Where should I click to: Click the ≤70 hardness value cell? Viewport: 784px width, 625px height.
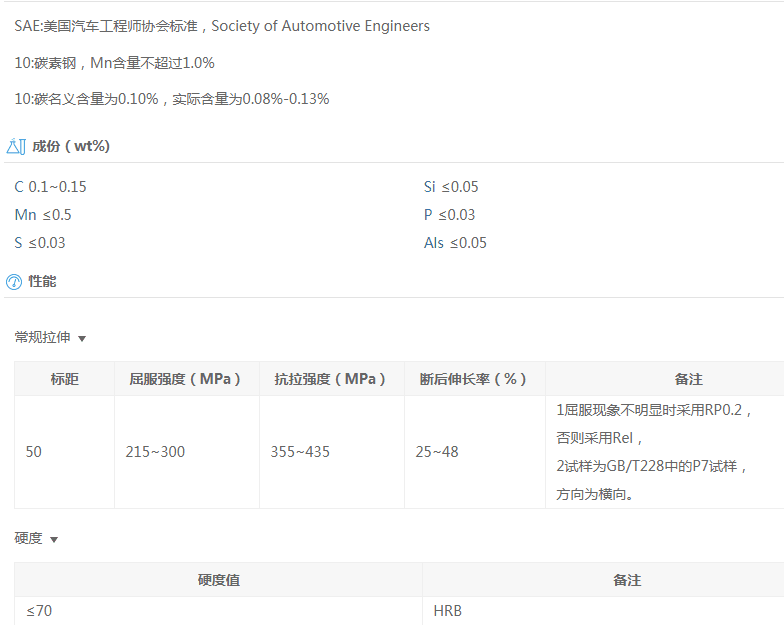click(39, 610)
